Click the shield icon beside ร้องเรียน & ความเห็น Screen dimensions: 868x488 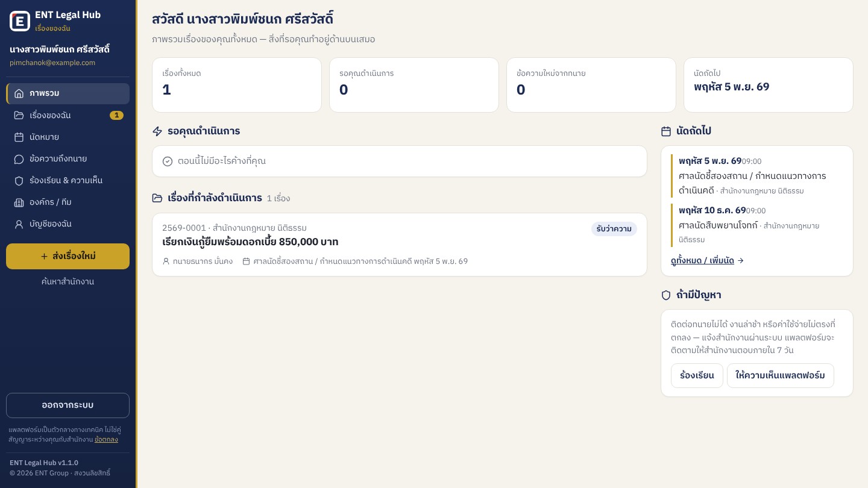point(19,180)
